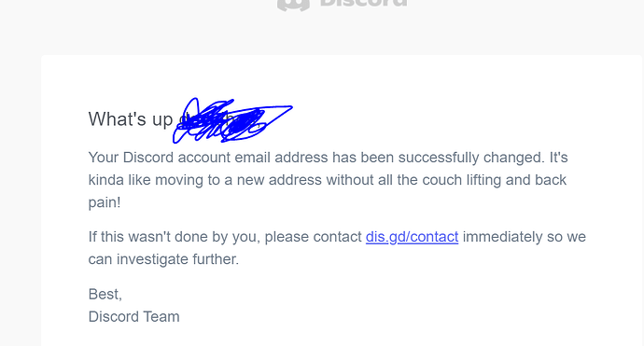This screenshot has width=644, height=346.
Task: Click the words "please contact" before the link
Action: pyautogui.click(x=313, y=237)
